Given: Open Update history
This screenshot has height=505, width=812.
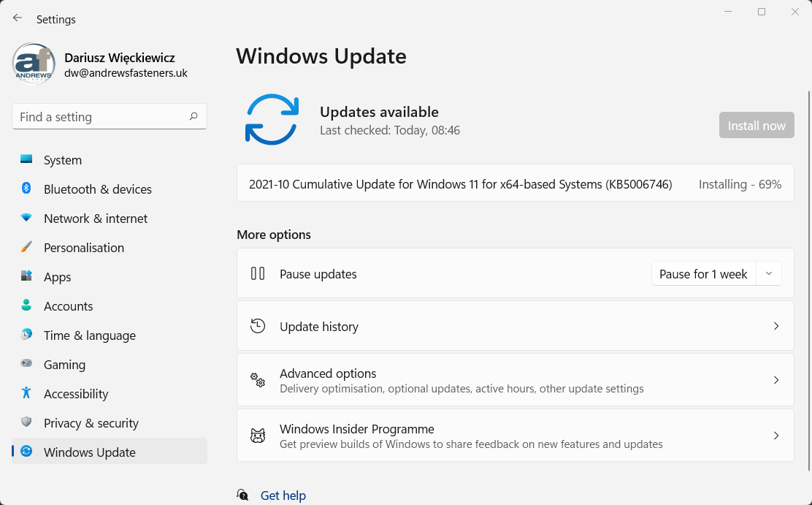Looking at the screenshot, I should pyautogui.click(x=516, y=326).
